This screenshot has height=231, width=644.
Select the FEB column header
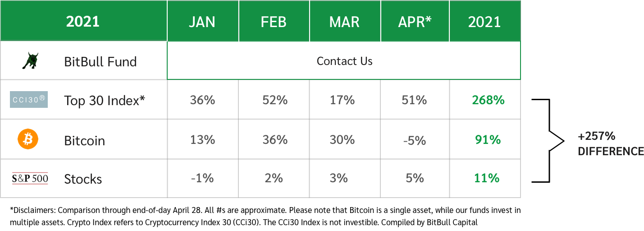[x=274, y=22]
